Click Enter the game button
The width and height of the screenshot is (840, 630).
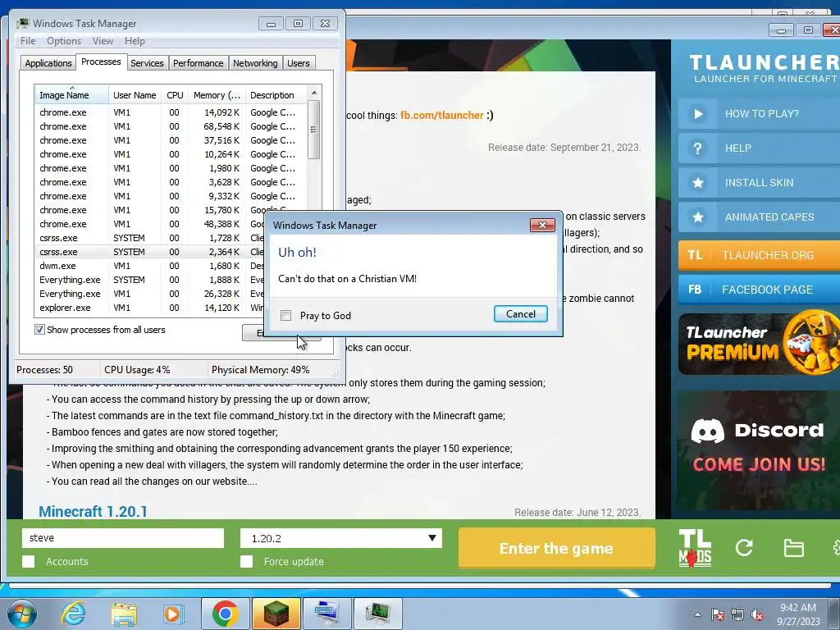tap(557, 548)
